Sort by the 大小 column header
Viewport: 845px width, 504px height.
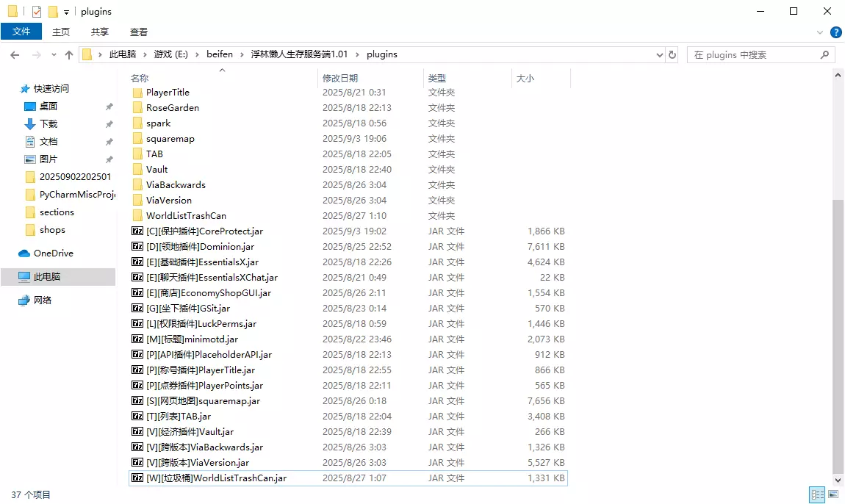coord(541,78)
